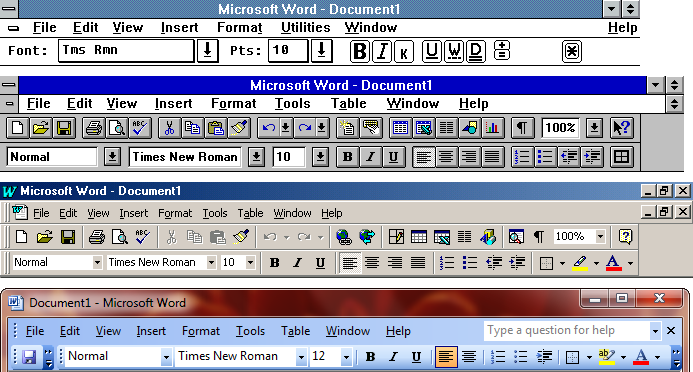Toggle Italic in red-title Word window
Image resolution: width=693 pixels, height=372 pixels.
click(393, 357)
